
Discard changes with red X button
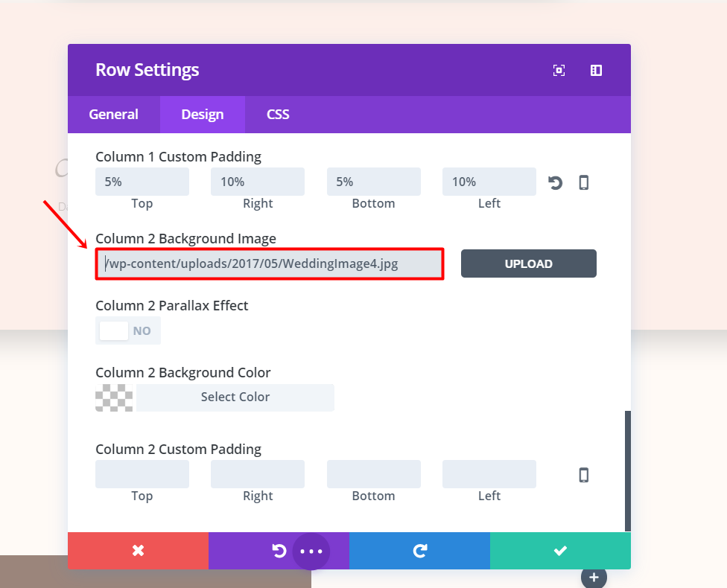[x=138, y=551]
